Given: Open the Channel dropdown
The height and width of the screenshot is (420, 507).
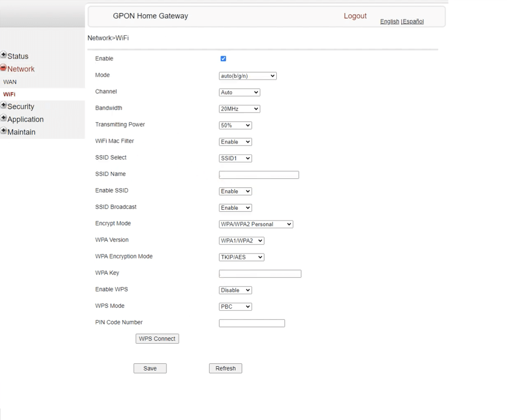Looking at the screenshot, I should [x=239, y=93].
